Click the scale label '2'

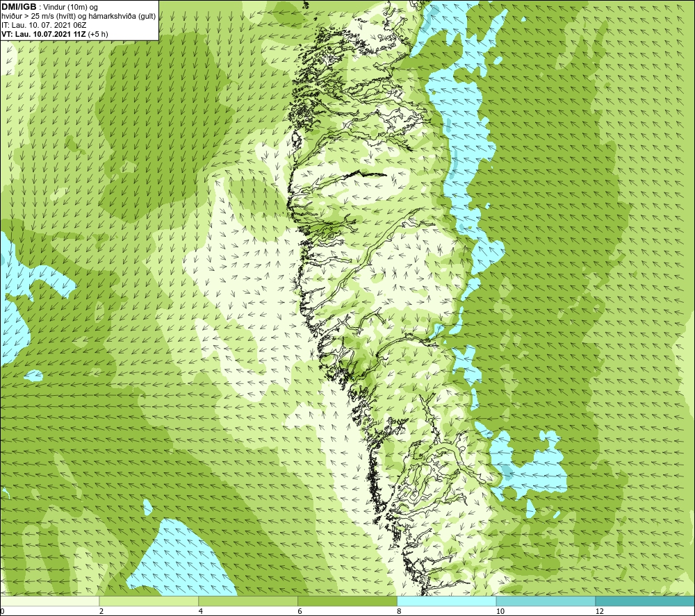coord(101,612)
